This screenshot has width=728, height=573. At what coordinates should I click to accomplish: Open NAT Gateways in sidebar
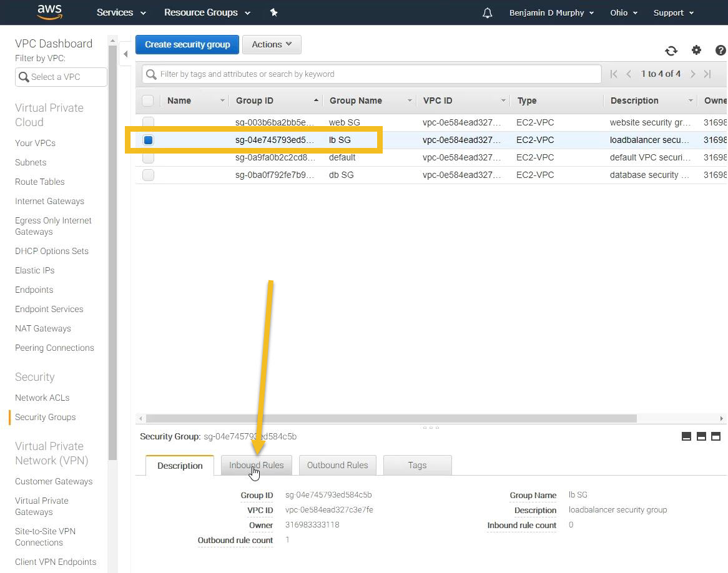tap(42, 329)
